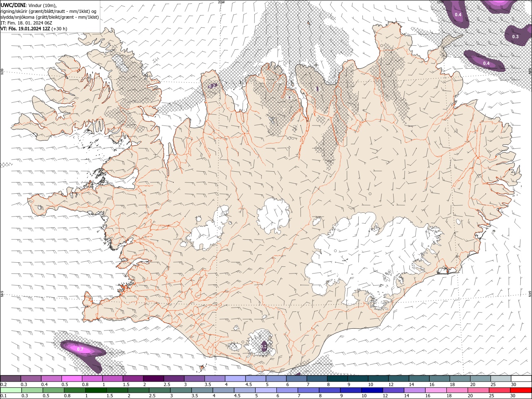Viewport: 532px width, 399px height.
Task: Pick the violet swatch labeled 12 in bottom legend
Action: (x=393, y=390)
